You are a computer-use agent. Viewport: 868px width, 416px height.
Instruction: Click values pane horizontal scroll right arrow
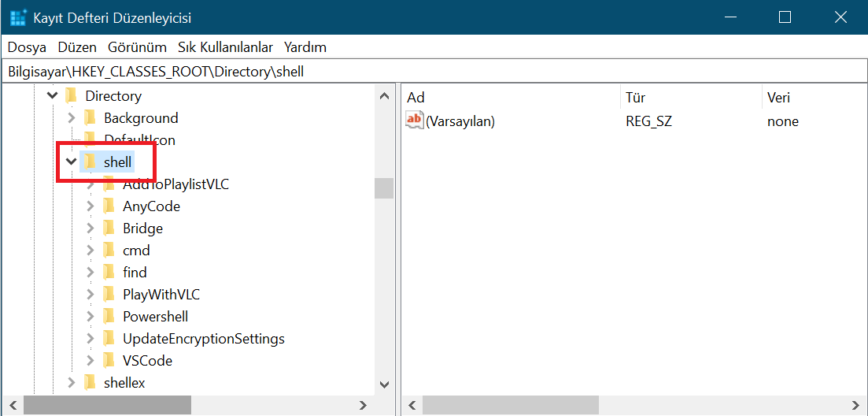coord(856,404)
